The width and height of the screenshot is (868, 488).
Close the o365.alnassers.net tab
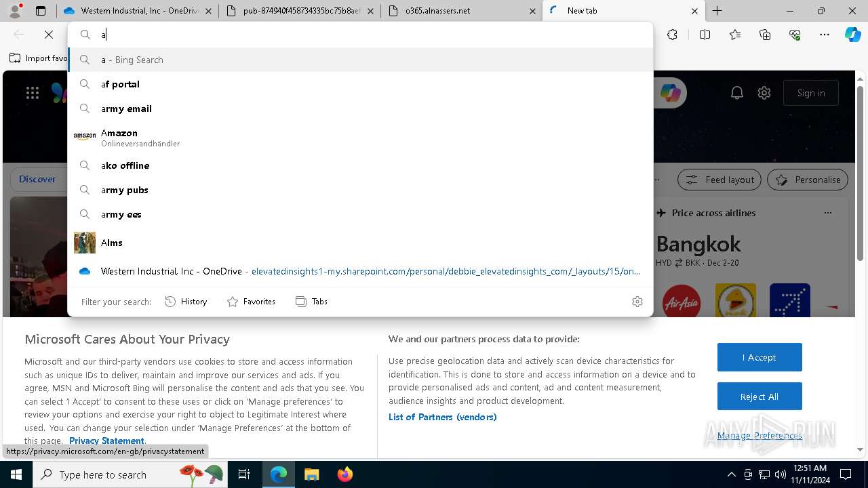pyautogui.click(x=532, y=11)
